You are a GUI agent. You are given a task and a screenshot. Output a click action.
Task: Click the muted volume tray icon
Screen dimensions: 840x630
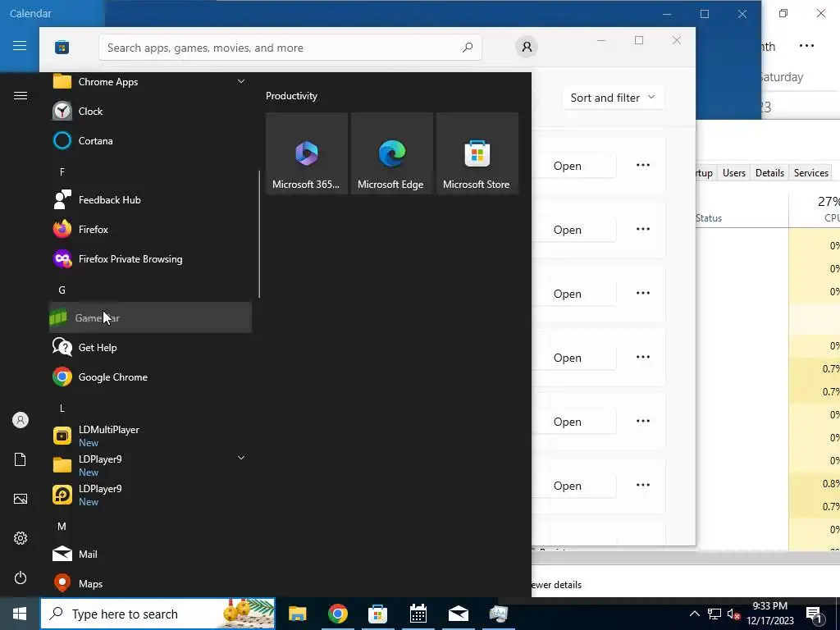click(733, 614)
